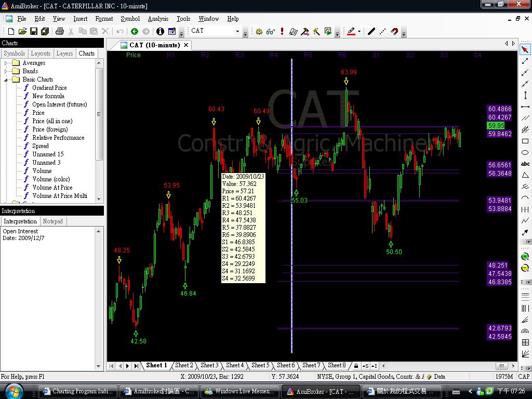Select the Relative Performance formula
This screenshot has height=399, width=532.
coord(58,137)
